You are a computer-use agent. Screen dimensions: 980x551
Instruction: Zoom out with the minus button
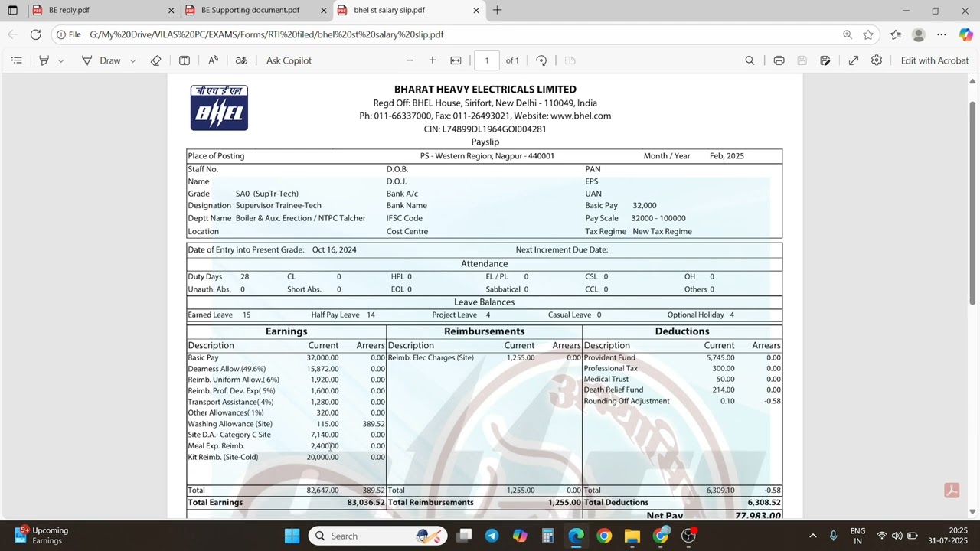[x=410, y=60]
